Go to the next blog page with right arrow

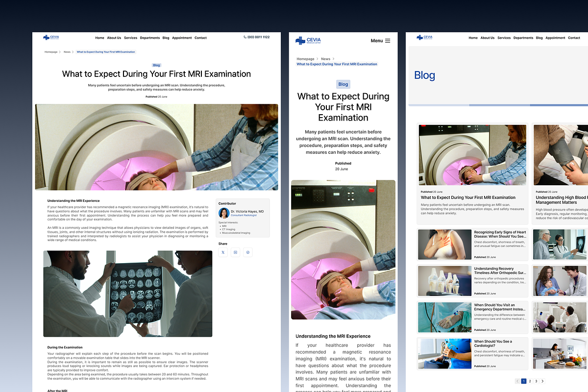[x=542, y=381]
